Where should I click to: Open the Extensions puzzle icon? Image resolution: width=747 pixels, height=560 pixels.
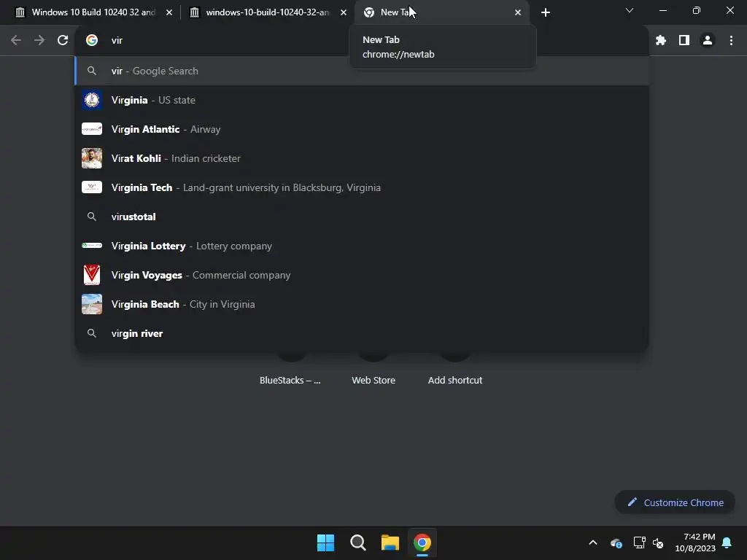pyautogui.click(x=661, y=41)
